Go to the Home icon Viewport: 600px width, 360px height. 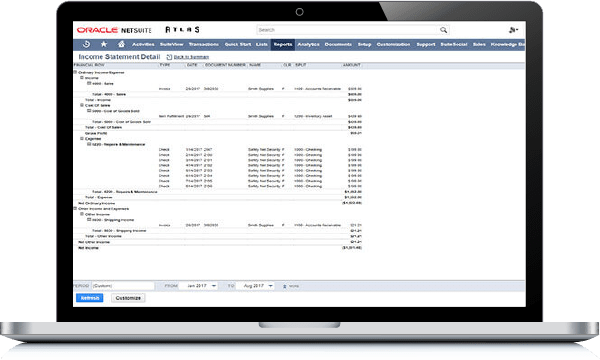pos(121,44)
